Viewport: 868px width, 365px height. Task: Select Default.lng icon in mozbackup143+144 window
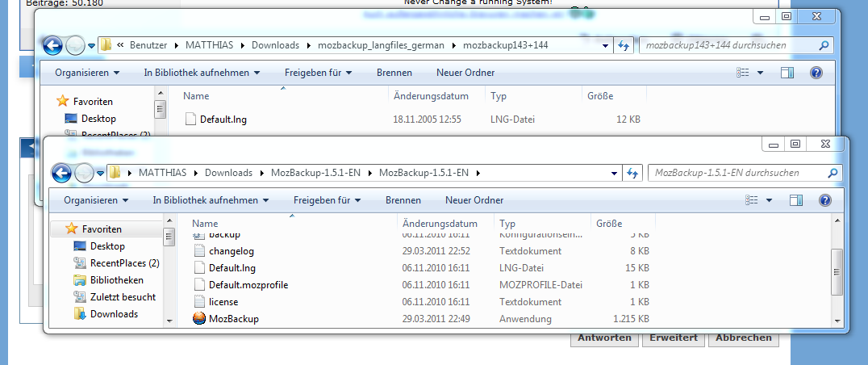point(191,119)
